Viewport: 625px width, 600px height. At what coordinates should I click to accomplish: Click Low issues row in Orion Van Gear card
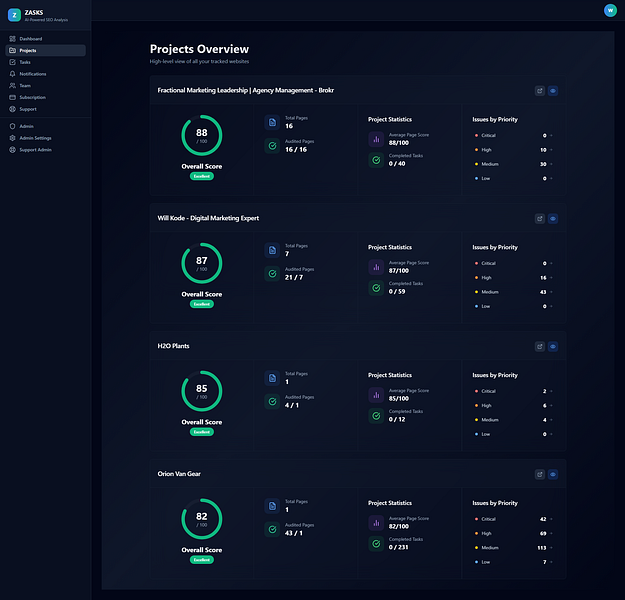coord(514,562)
